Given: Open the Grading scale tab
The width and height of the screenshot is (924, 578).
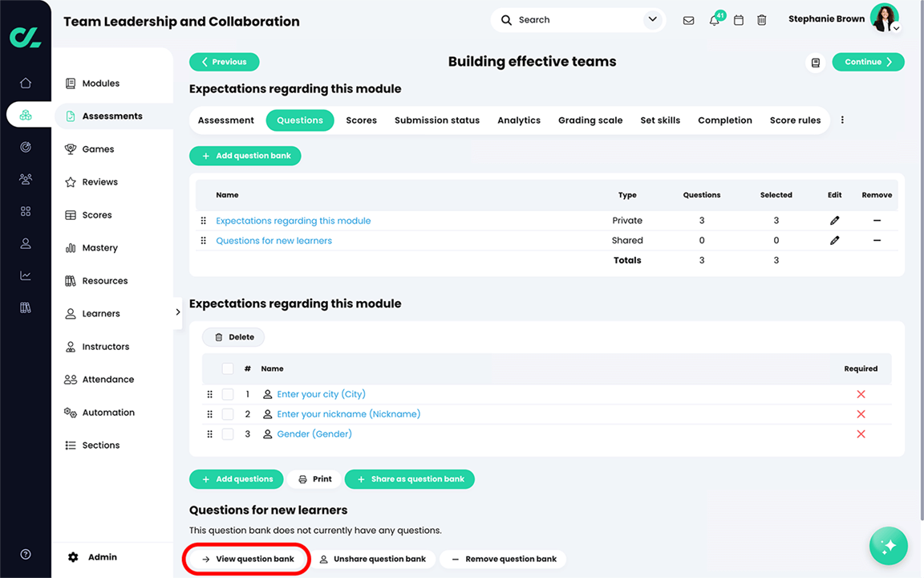Looking at the screenshot, I should (590, 120).
